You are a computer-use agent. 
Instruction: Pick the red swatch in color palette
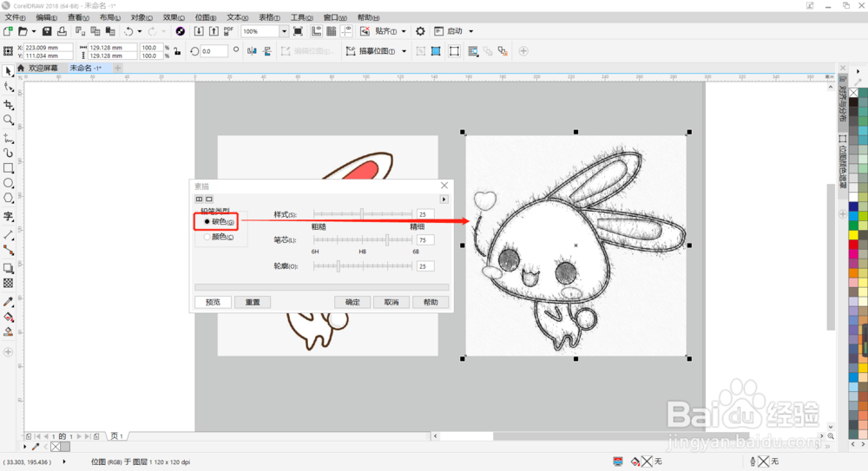[853, 244]
